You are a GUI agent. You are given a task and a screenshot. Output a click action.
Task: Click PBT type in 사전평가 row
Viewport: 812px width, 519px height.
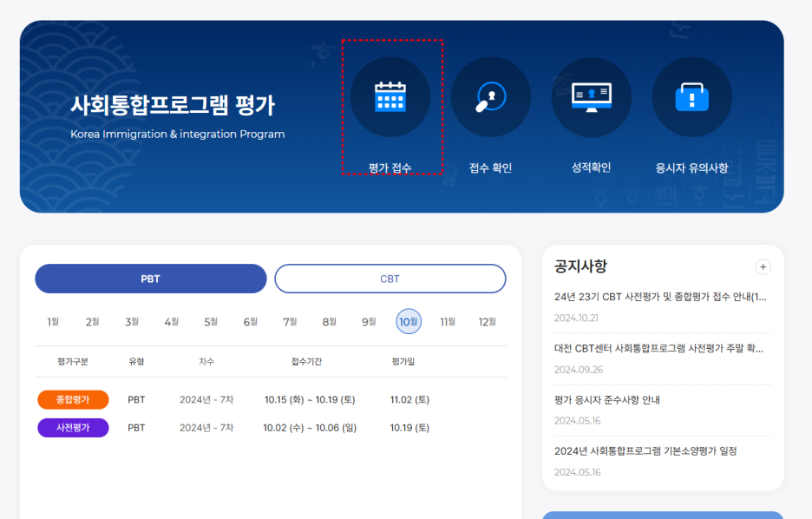pos(136,428)
